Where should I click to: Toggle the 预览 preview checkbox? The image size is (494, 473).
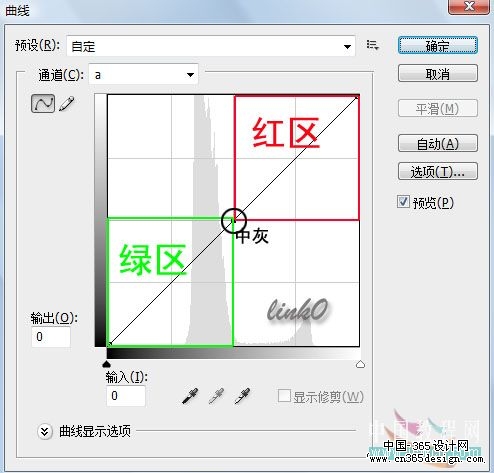pyautogui.click(x=403, y=201)
